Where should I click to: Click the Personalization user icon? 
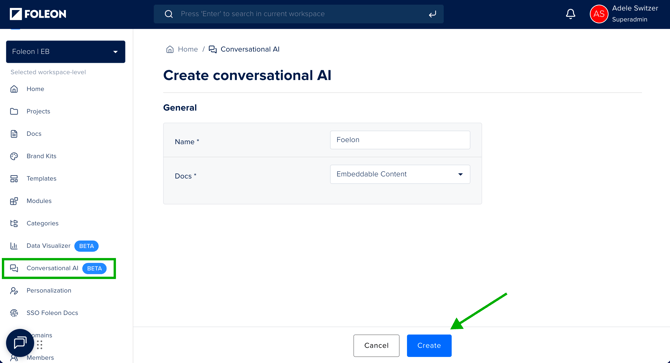(x=14, y=291)
